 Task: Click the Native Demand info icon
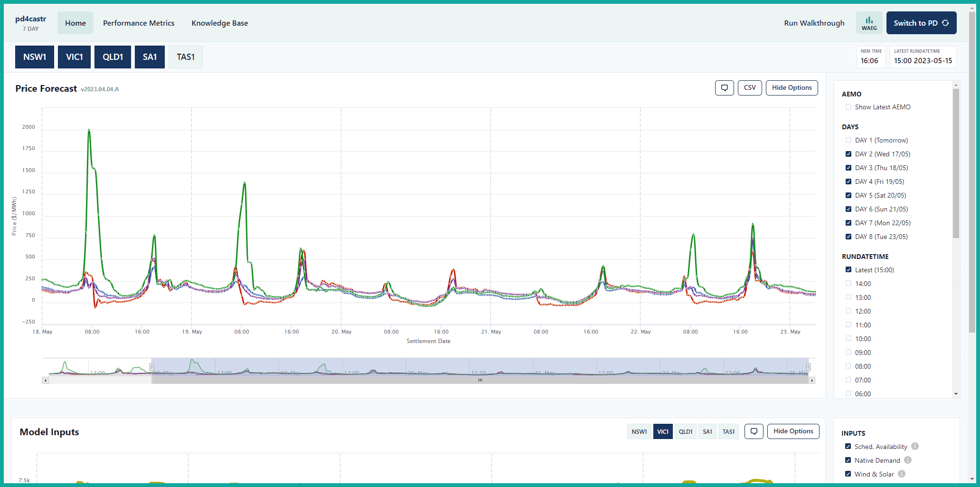(x=908, y=460)
